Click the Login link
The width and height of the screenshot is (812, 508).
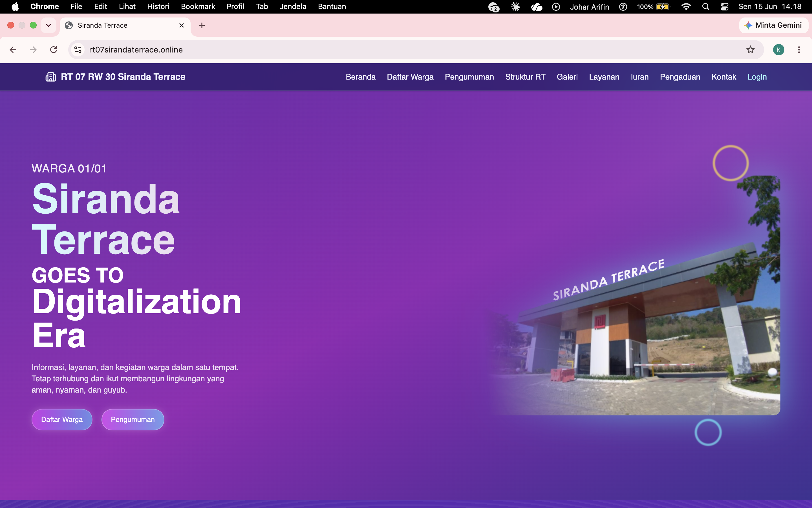coord(757,77)
